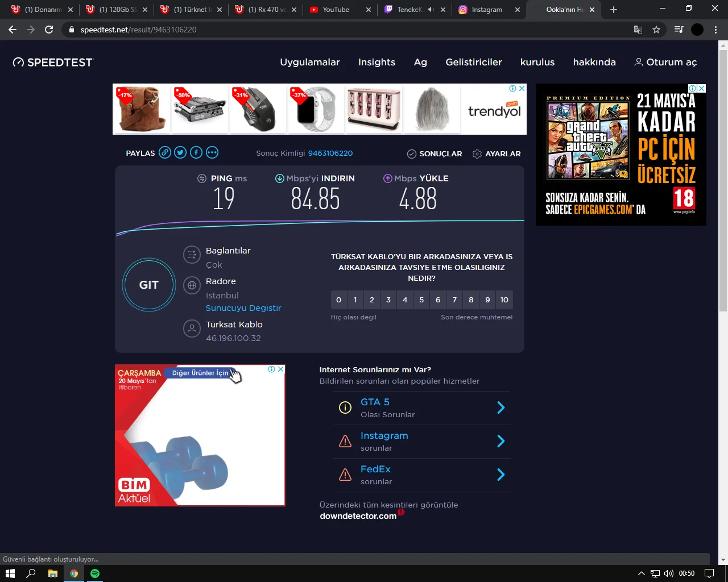Image resolution: width=728 pixels, height=582 pixels.
Task: Select rating 6 for Türksat Kablo
Action: pos(438,300)
